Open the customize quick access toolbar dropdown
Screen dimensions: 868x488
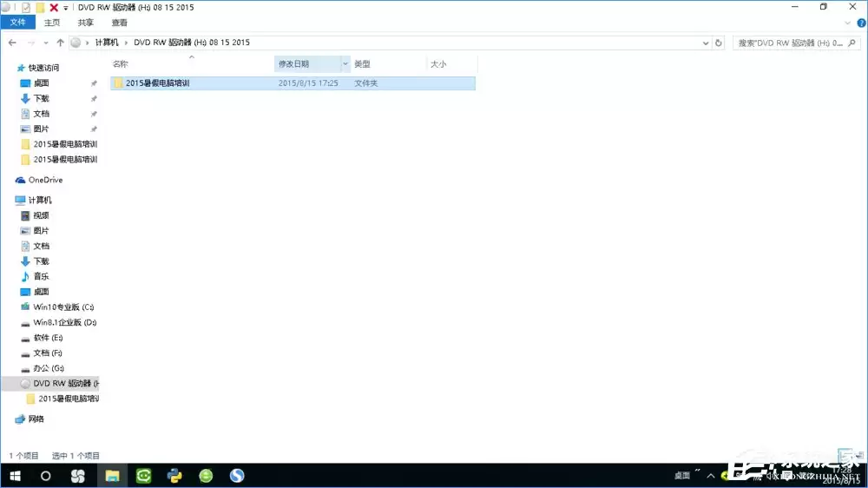point(65,8)
